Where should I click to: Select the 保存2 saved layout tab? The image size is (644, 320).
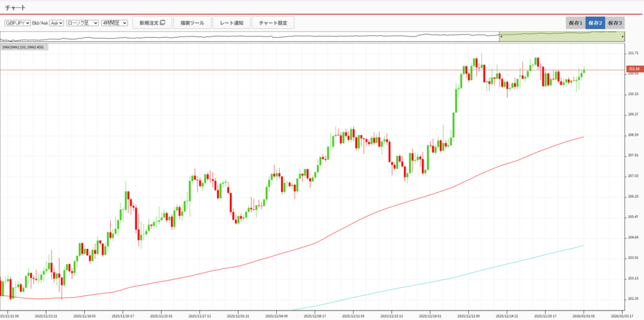pos(595,23)
